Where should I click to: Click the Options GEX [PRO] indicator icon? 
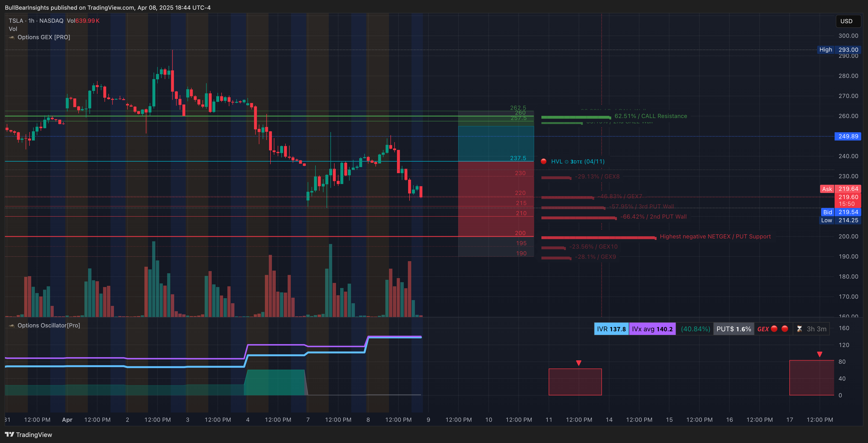[x=12, y=37]
